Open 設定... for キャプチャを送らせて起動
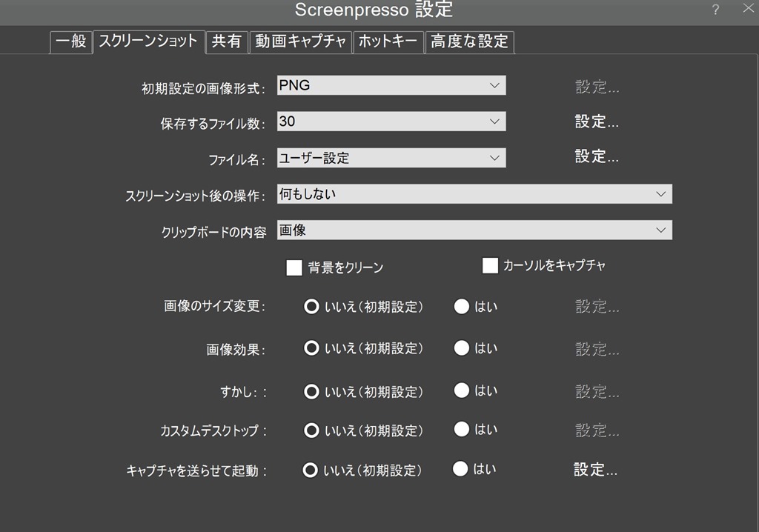The width and height of the screenshot is (759, 532). click(595, 470)
